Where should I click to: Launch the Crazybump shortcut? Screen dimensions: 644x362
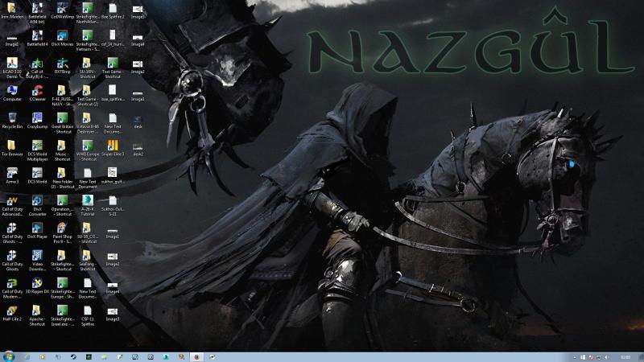coord(37,121)
